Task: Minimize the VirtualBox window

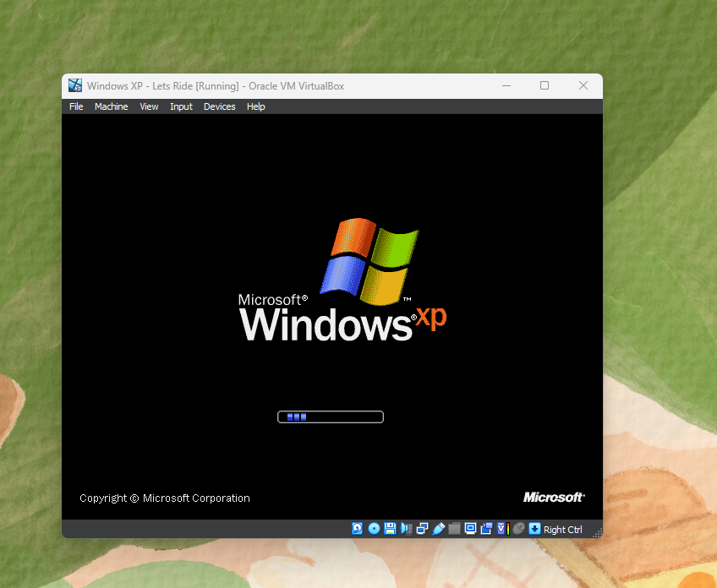Action: click(506, 86)
